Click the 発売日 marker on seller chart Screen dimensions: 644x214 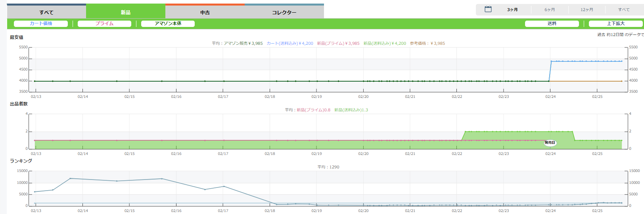coord(550,143)
